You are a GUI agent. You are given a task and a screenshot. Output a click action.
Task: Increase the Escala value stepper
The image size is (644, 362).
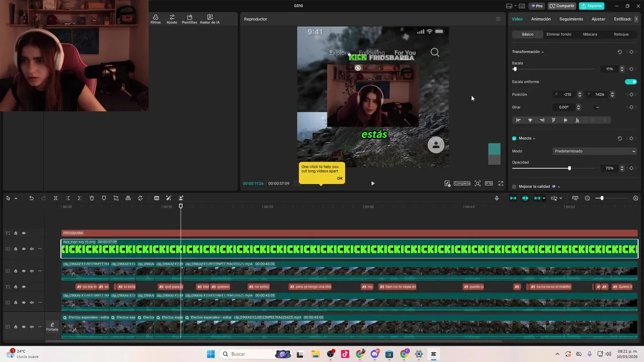[x=622, y=67]
